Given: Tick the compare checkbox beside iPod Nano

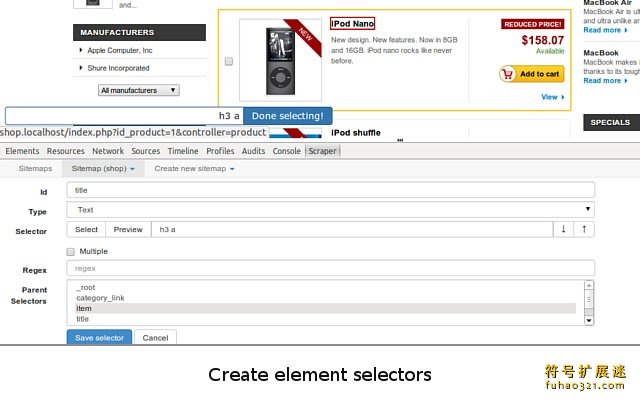Looking at the screenshot, I should point(229,61).
